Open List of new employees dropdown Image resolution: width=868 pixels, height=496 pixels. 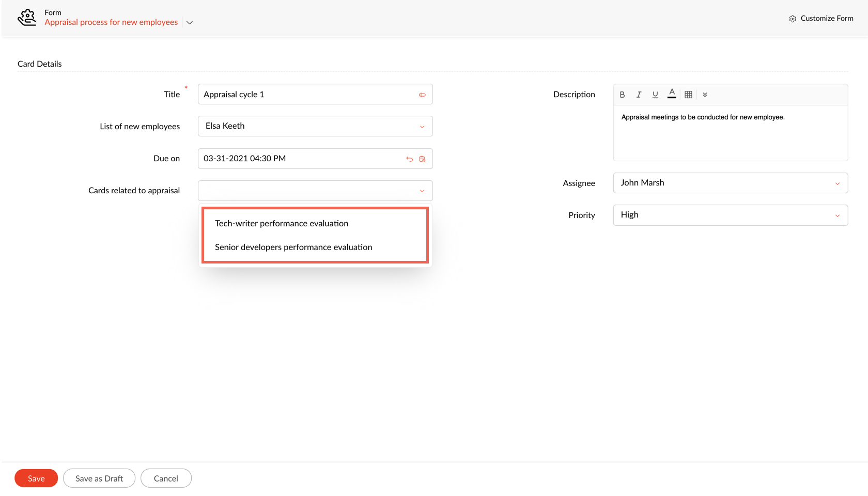tap(315, 127)
